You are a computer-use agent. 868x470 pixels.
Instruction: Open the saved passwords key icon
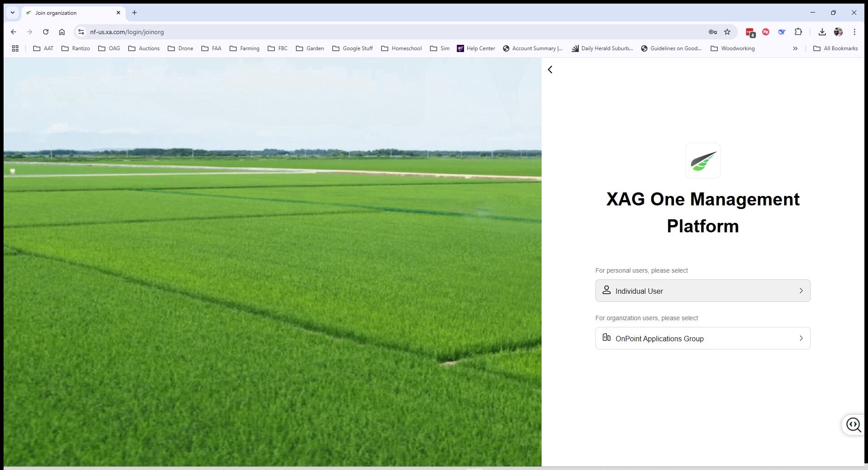pyautogui.click(x=712, y=32)
